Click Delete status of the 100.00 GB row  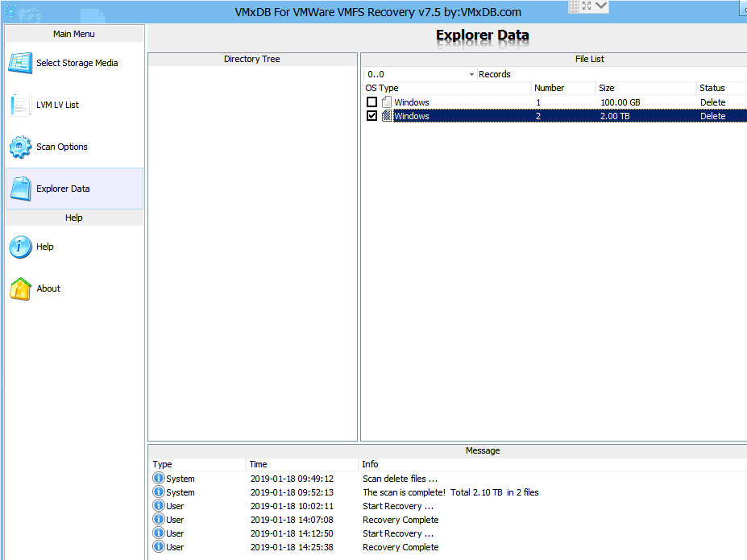(x=712, y=102)
